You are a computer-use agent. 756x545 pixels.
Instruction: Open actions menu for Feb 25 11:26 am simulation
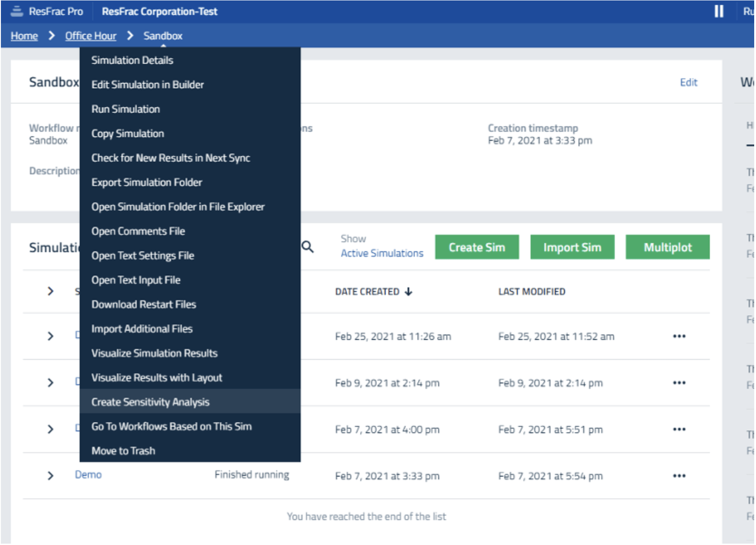click(679, 336)
